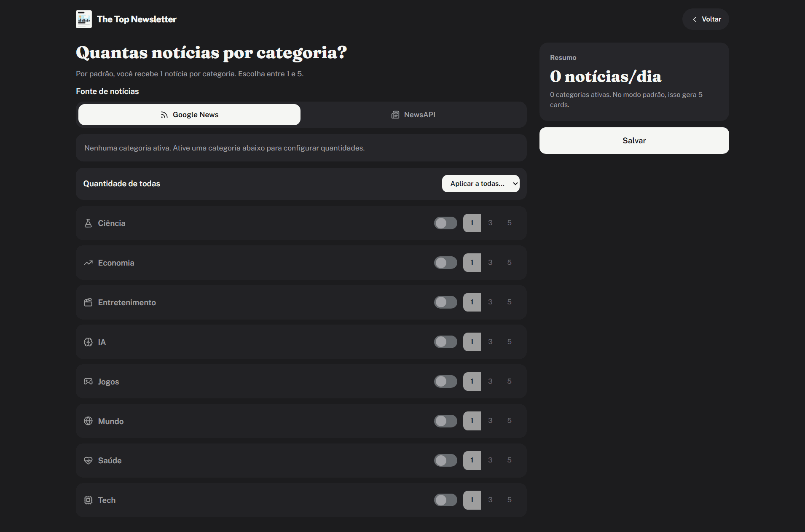Go back with the Voltar button
805x532 pixels.
[x=706, y=19]
